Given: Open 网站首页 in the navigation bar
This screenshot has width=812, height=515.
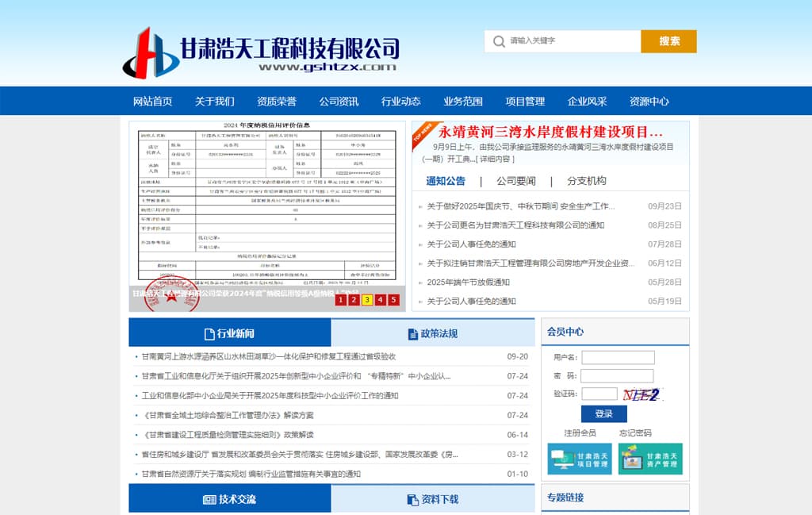Looking at the screenshot, I should (x=152, y=101).
